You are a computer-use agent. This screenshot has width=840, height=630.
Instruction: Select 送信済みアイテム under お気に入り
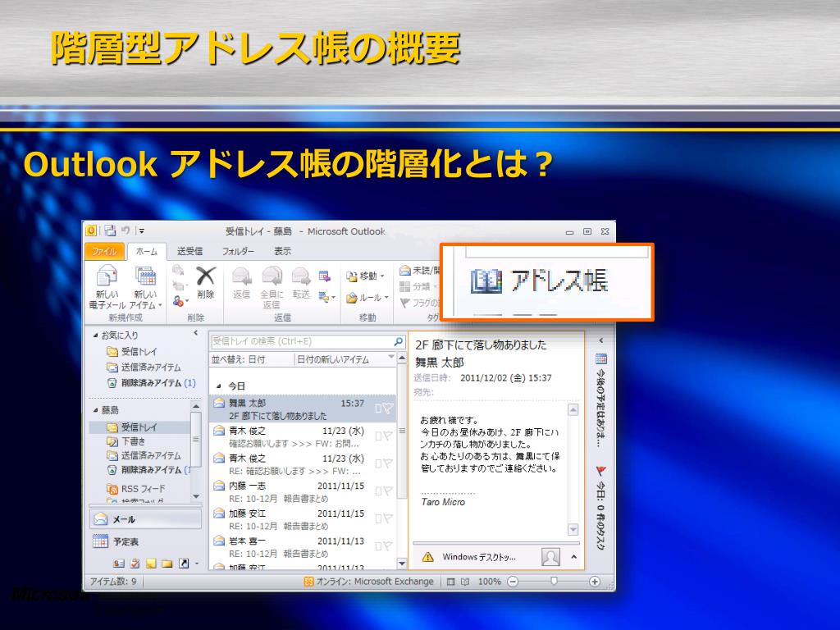(x=144, y=367)
